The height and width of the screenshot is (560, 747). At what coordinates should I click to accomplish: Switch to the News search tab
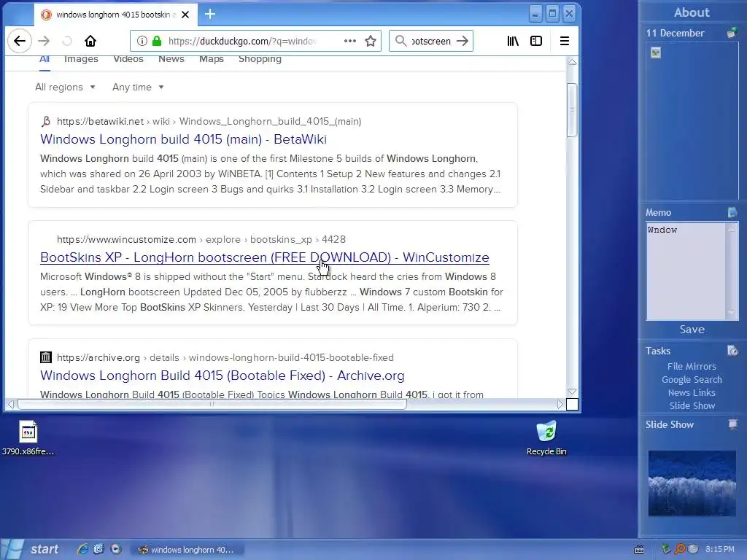pyautogui.click(x=171, y=59)
